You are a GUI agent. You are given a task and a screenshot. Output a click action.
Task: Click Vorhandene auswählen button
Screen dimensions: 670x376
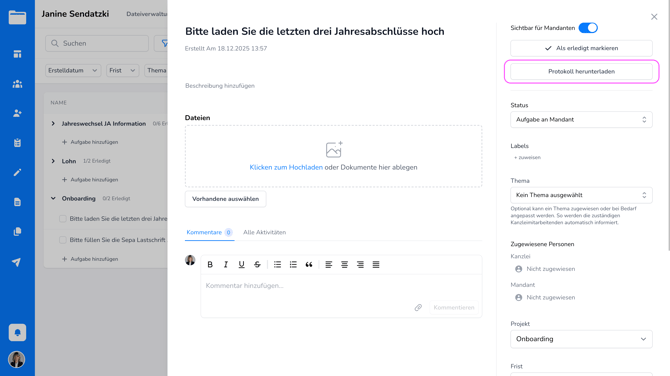click(x=226, y=199)
